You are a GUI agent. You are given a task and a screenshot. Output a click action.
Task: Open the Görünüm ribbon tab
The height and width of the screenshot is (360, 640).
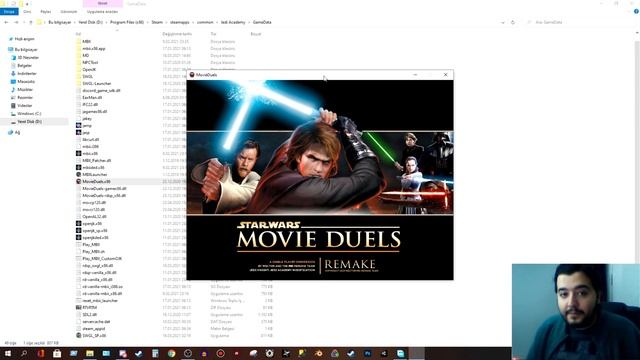tap(69, 12)
